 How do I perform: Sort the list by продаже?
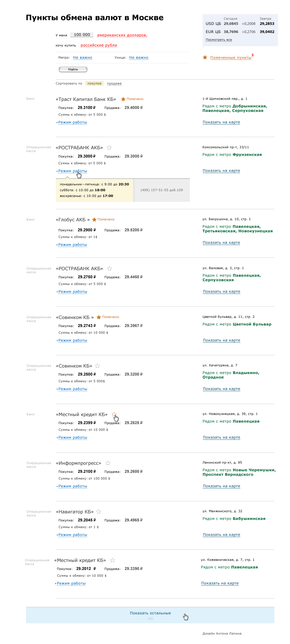click(x=114, y=83)
